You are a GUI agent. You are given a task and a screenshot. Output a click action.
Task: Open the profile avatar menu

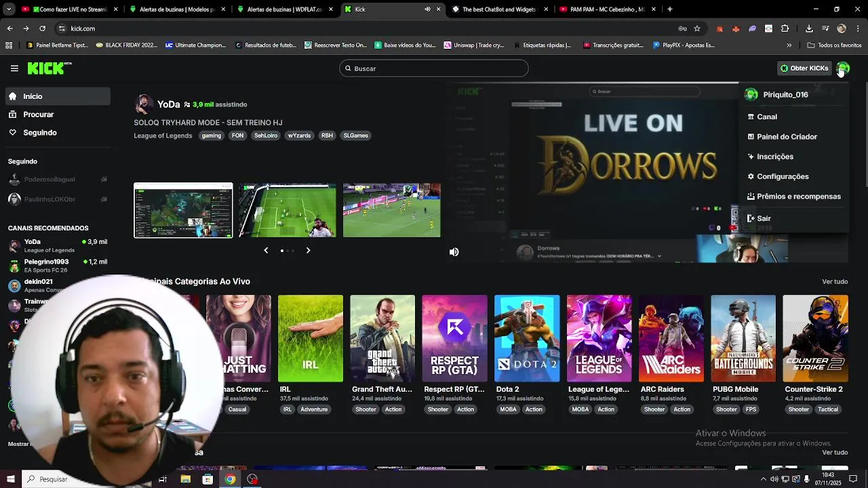pyautogui.click(x=843, y=68)
